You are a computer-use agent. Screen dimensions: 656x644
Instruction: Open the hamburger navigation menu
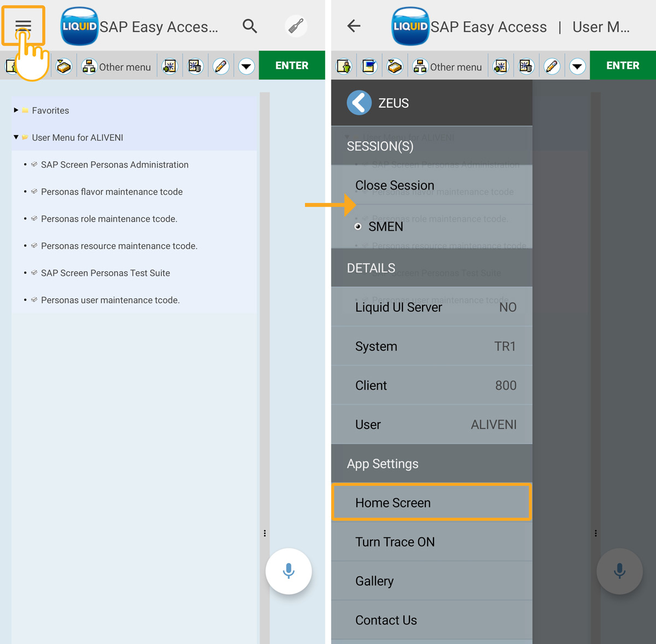pos(23,26)
